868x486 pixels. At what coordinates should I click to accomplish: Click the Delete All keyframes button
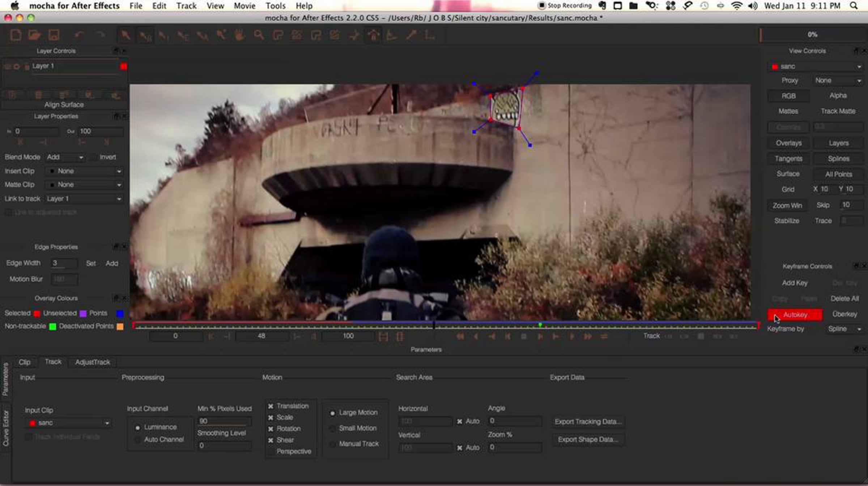point(844,299)
